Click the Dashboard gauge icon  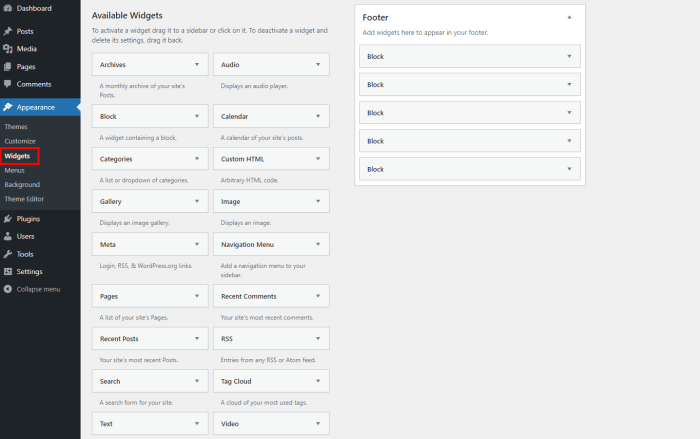tap(8, 8)
